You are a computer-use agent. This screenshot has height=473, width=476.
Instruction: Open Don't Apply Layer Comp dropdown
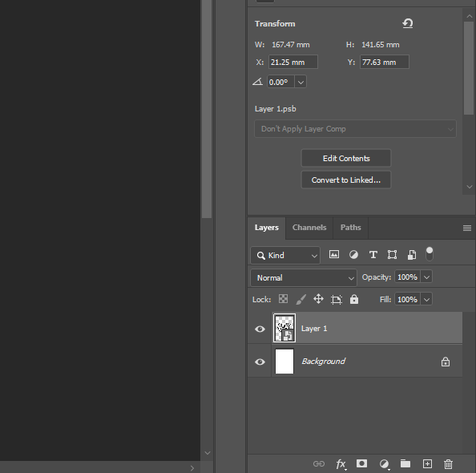(x=355, y=129)
